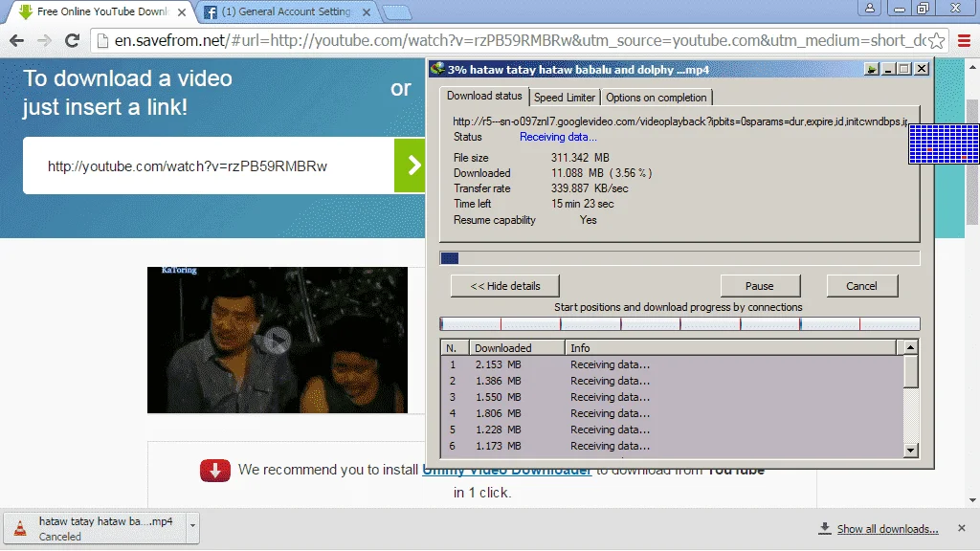This screenshot has width=980, height=551.
Task: Close the General Account Settings tab
Action: click(x=367, y=11)
